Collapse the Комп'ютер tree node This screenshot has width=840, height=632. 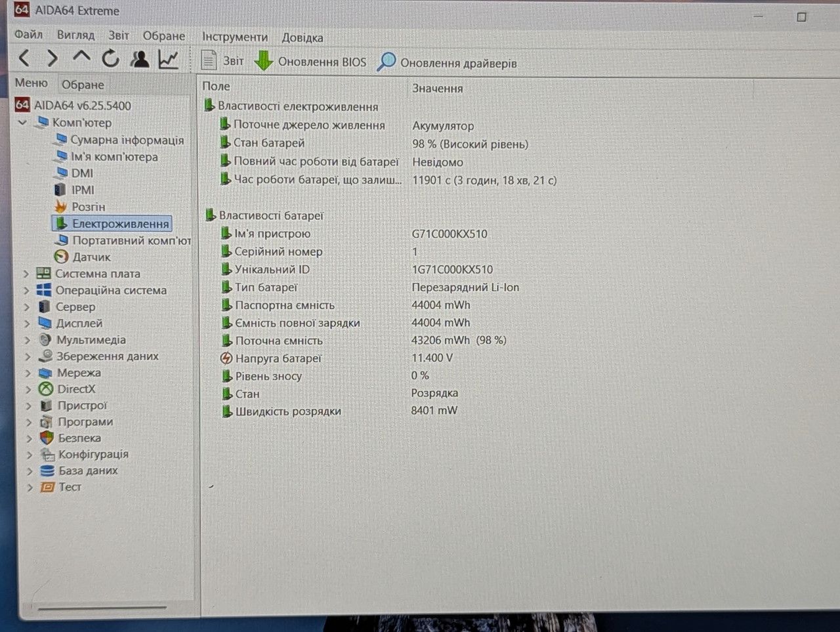23,123
